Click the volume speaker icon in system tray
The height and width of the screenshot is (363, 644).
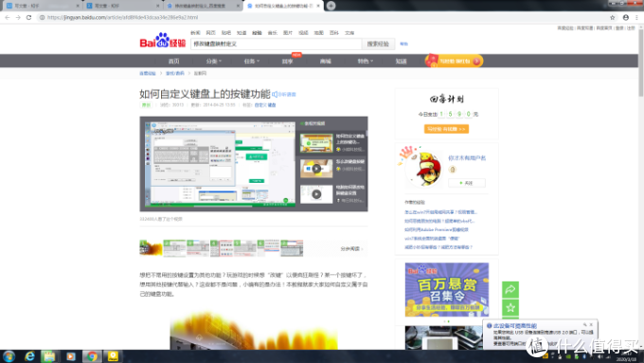point(600,356)
